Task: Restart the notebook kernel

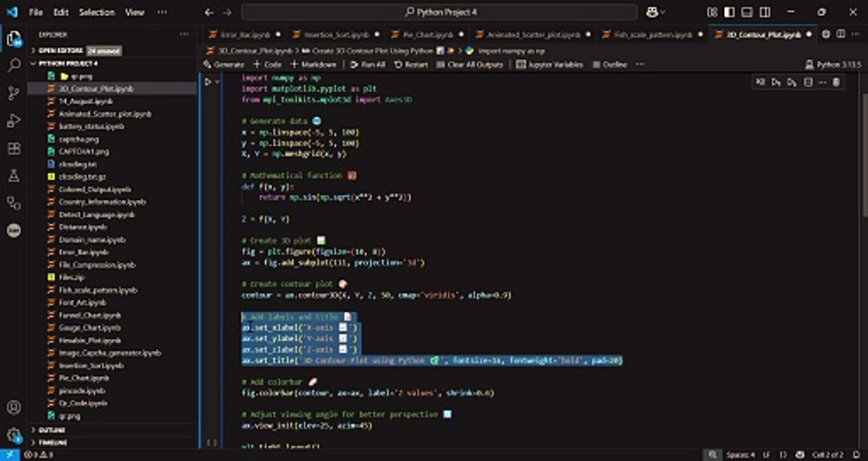Action: tap(411, 64)
